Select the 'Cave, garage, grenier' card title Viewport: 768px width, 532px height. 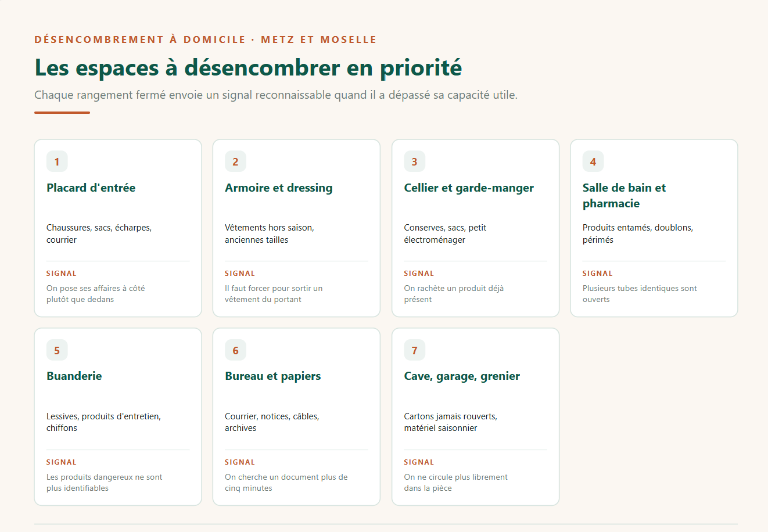click(x=462, y=376)
